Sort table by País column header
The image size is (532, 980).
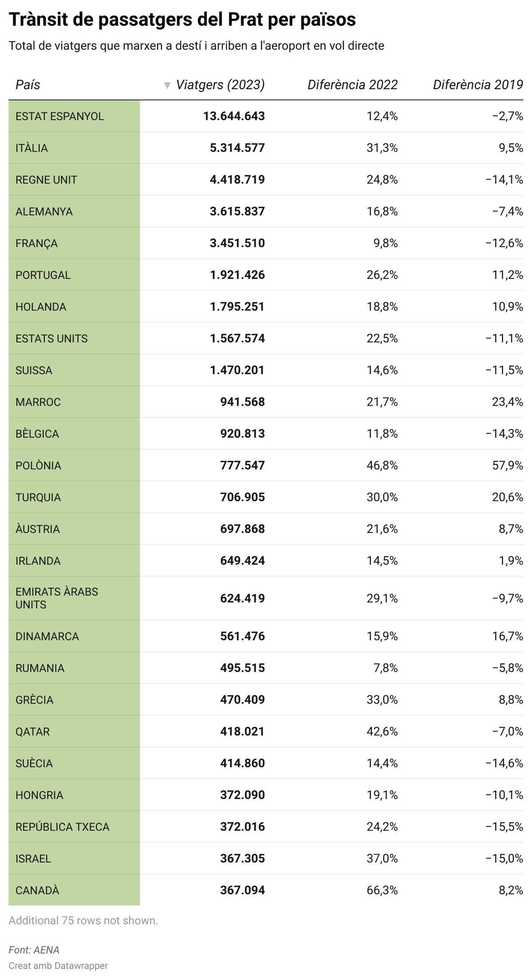click(28, 85)
